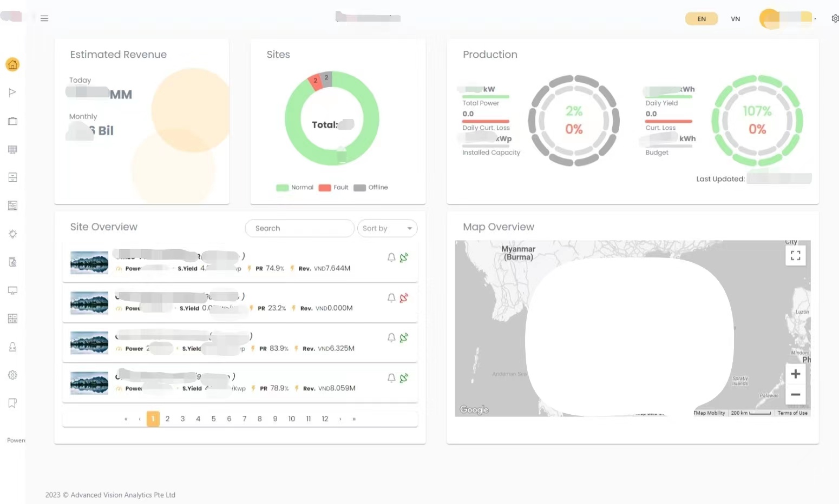The image size is (839, 504).
Task: Toggle the Fault legend color in Sites chart
Action: (x=325, y=188)
